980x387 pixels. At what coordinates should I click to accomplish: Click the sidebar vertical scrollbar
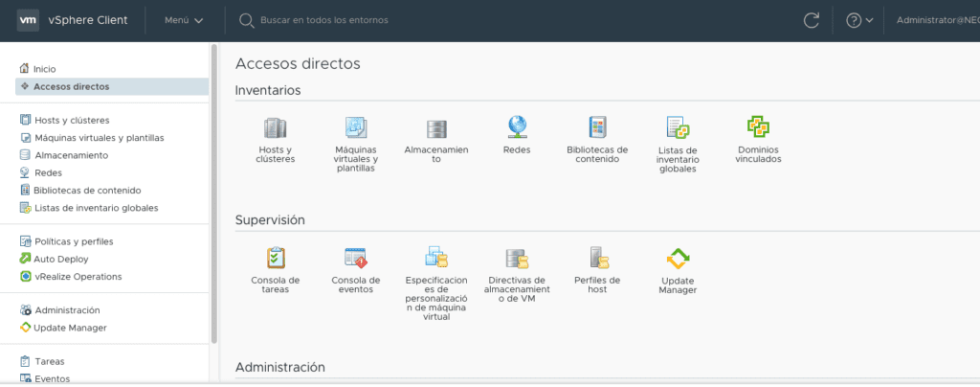(x=214, y=193)
